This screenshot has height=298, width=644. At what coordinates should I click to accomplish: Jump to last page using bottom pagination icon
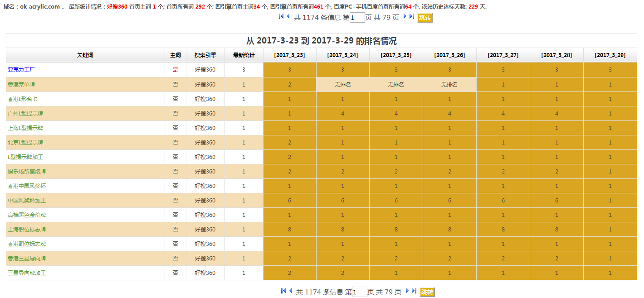[x=414, y=291]
